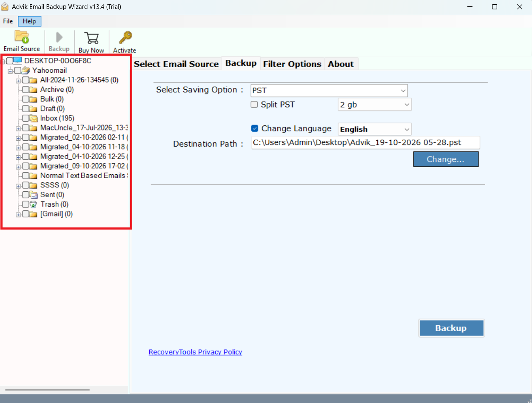Click the Activate key icon
The height and width of the screenshot is (403, 532).
[x=125, y=38]
